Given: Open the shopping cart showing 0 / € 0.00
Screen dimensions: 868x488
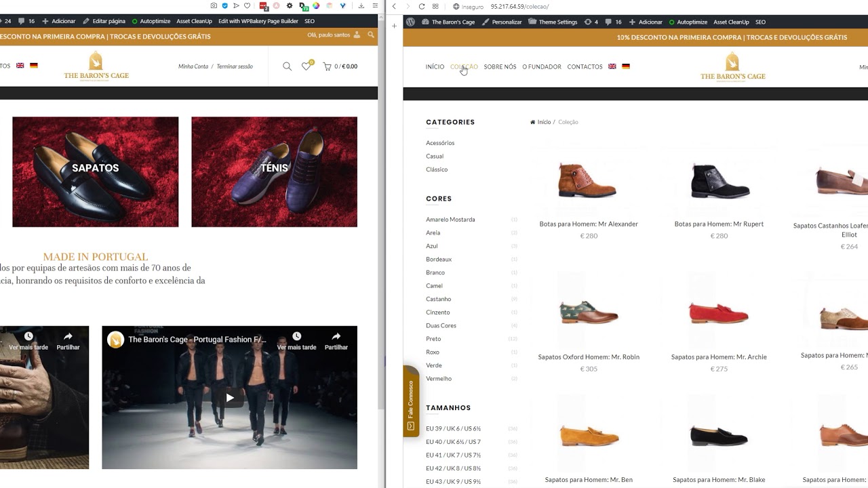Looking at the screenshot, I should 340,66.
